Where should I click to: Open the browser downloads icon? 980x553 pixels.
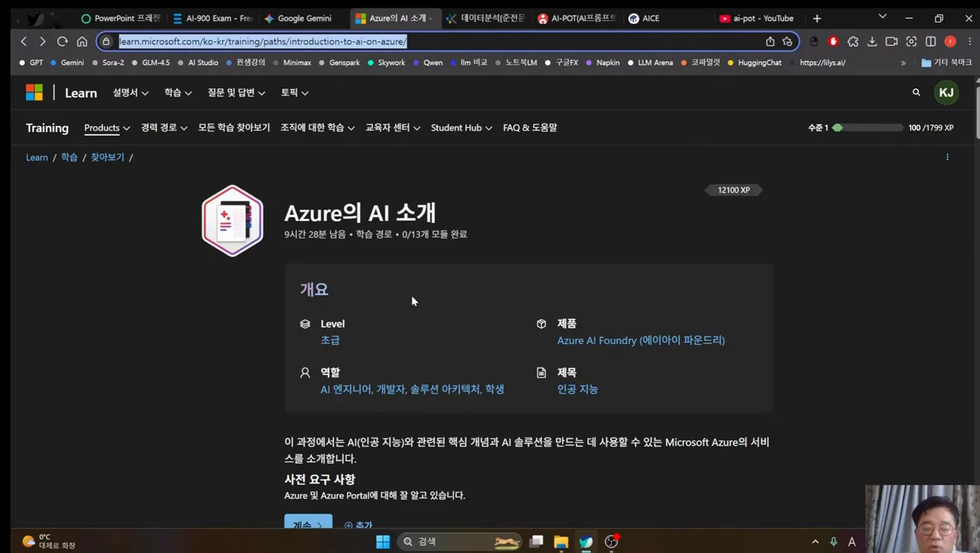(x=872, y=41)
